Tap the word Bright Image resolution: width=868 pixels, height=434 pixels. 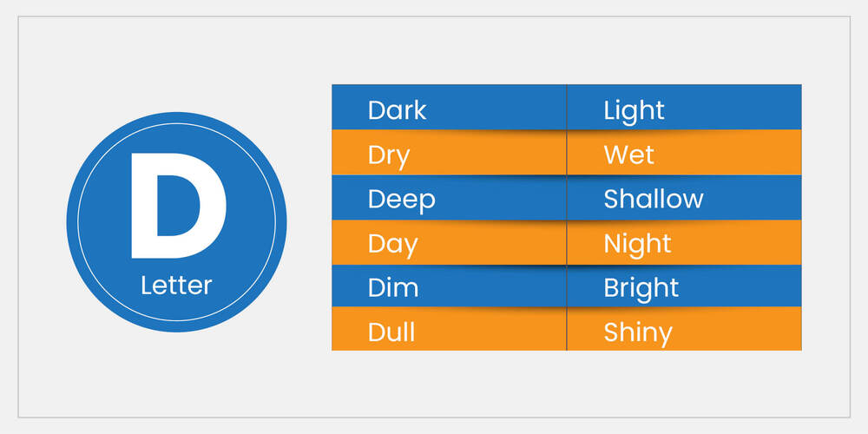pos(641,287)
